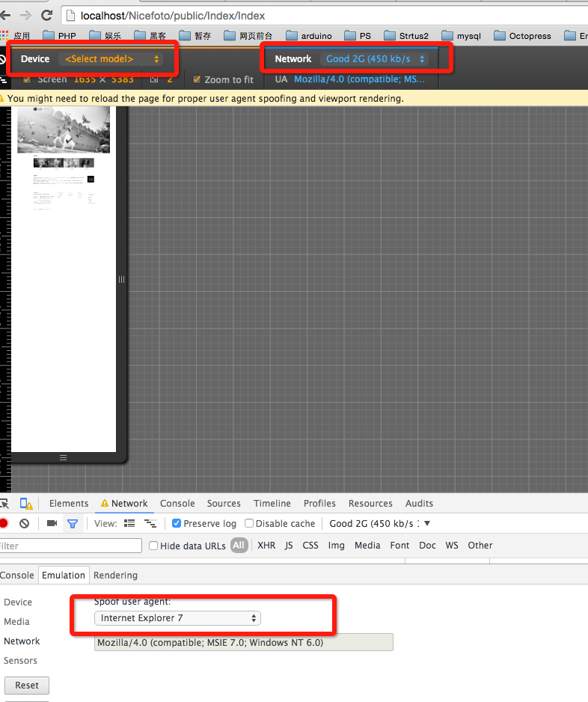Viewport: 588px width, 702px height.
Task: Click the network Filter text field
Action: [71, 546]
